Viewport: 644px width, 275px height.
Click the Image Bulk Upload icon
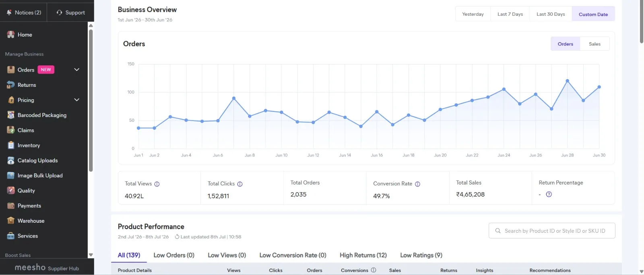(11, 175)
